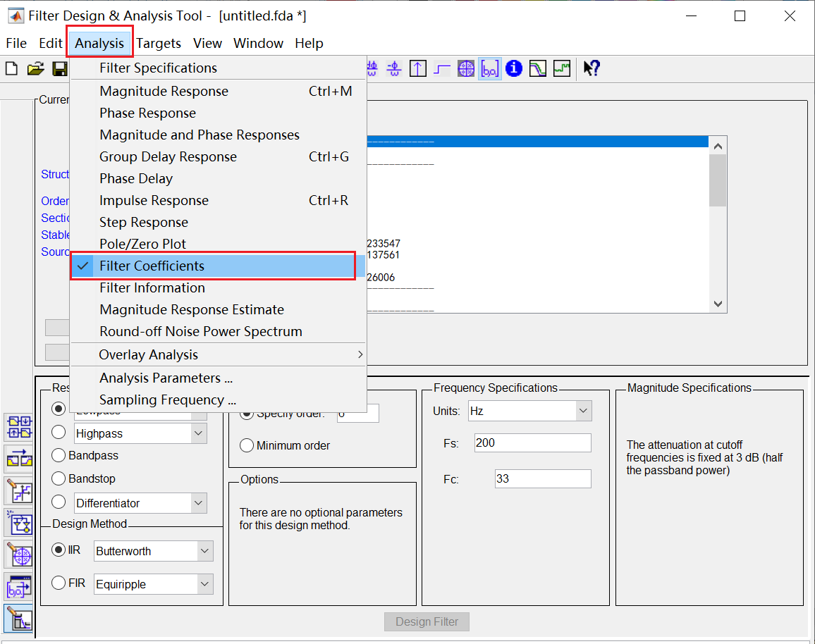Select the Lowpass response type radio button
The image size is (815, 644).
pos(59,409)
